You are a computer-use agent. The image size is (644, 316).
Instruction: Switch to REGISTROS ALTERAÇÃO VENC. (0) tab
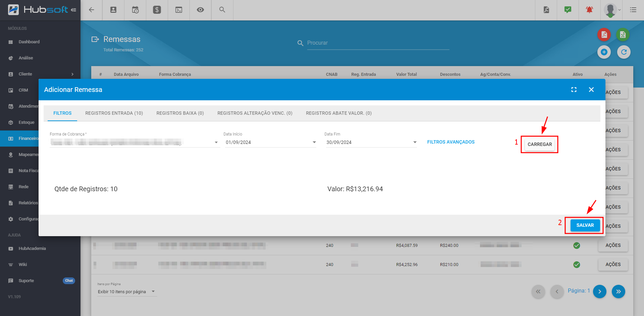click(x=255, y=113)
